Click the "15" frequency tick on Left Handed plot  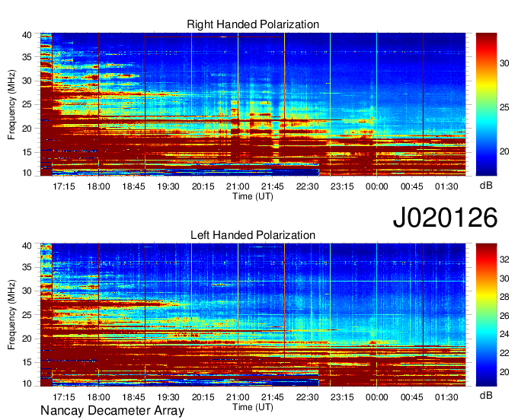pos(27,362)
